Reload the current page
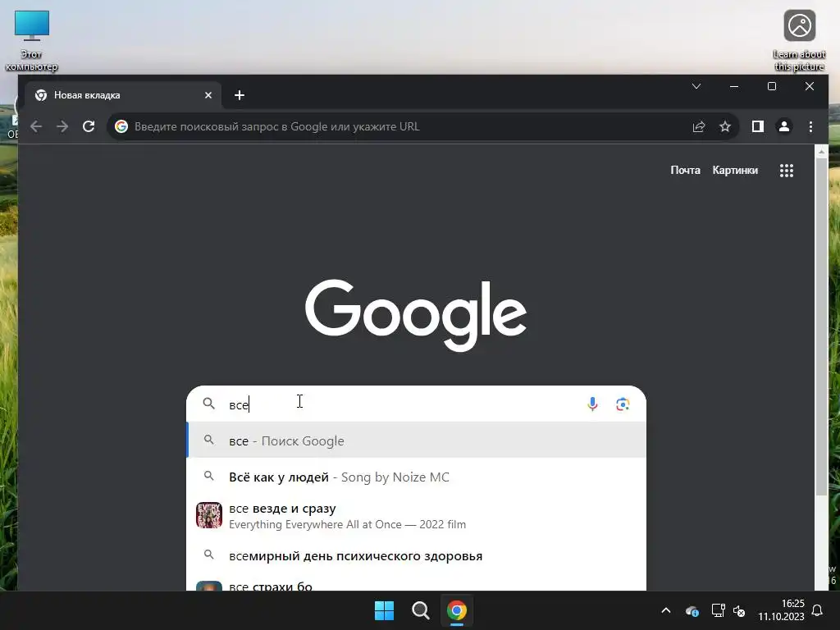Viewport: 840px width, 630px height. point(89,126)
